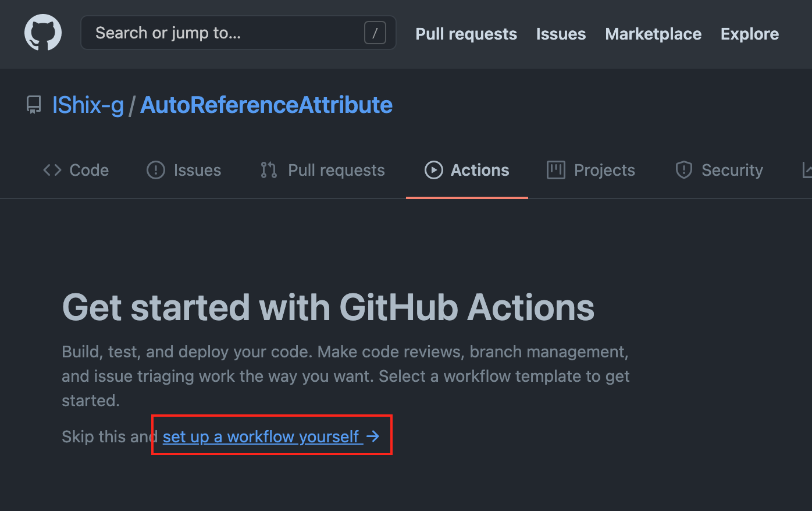Switch to the repository Projects tab

coord(604,170)
